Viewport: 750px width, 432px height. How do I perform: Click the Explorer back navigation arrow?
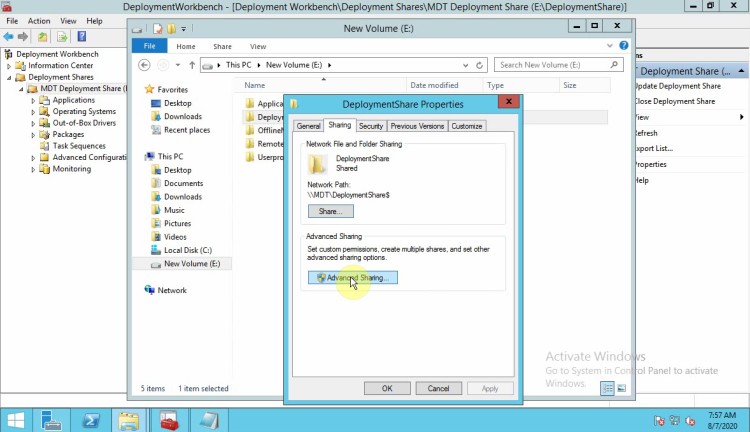click(x=145, y=65)
